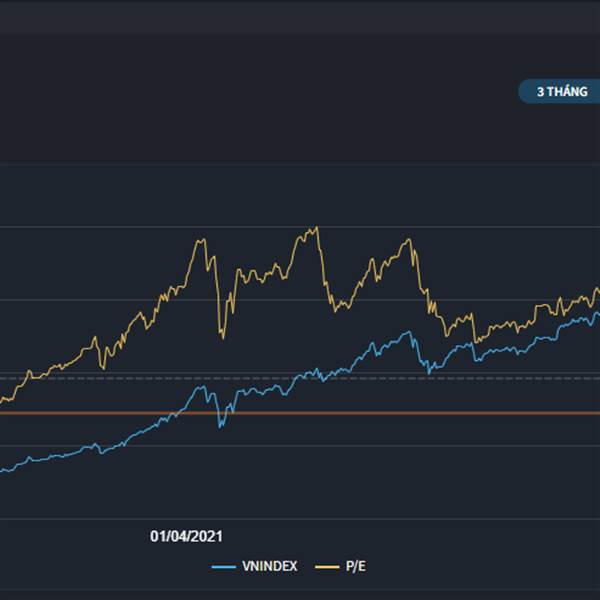Image resolution: width=600 pixels, height=600 pixels.
Task: Toggle the P/E series in legend
Action: click(355, 566)
